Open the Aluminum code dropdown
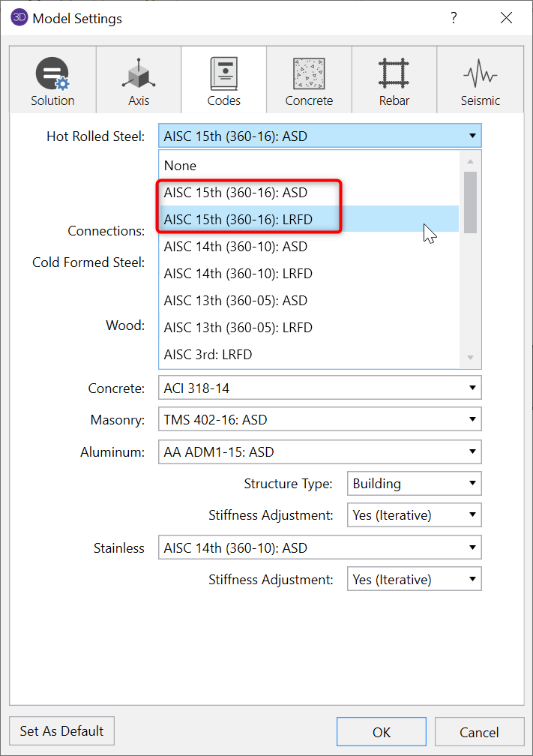Image resolution: width=533 pixels, height=756 pixels. (x=472, y=452)
